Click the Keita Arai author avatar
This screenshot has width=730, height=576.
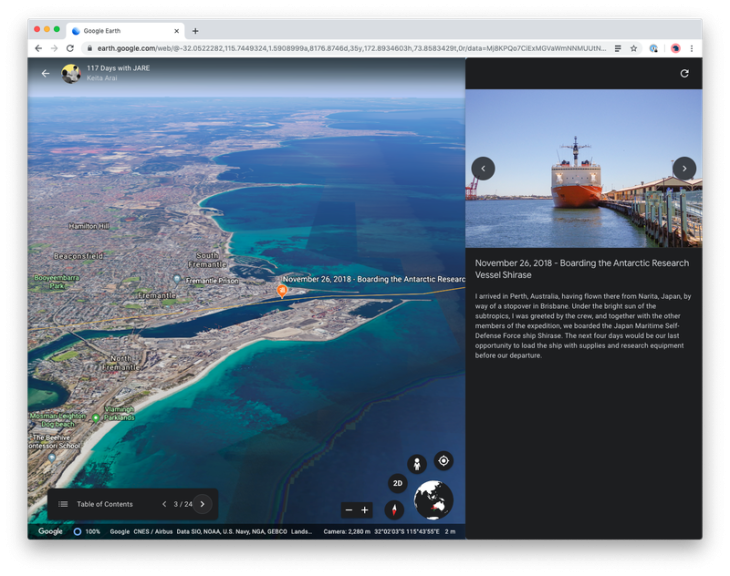[71, 74]
